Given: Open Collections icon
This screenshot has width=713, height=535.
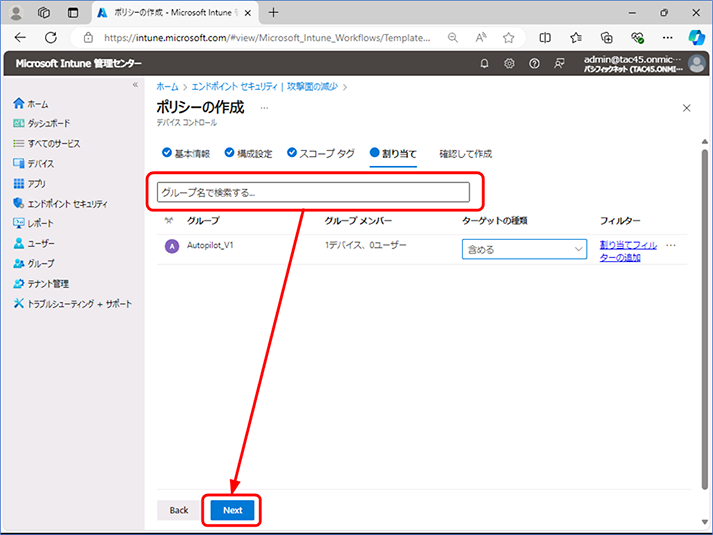Looking at the screenshot, I should (x=607, y=38).
